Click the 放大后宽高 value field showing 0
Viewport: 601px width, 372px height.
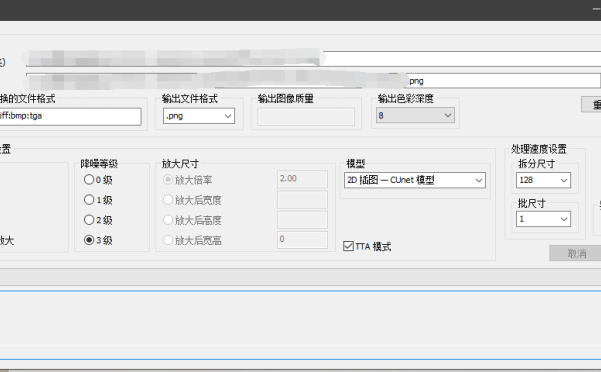pos(302,239)
